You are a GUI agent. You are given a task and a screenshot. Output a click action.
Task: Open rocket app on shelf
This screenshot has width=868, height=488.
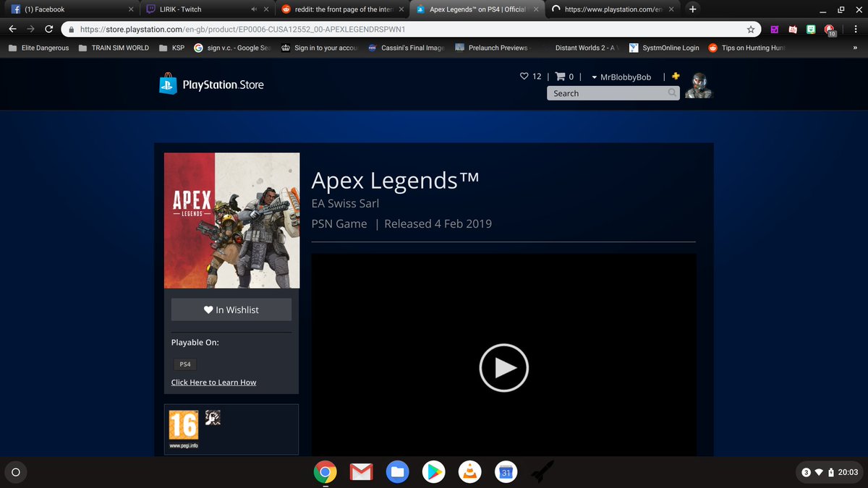pos(542,472)
